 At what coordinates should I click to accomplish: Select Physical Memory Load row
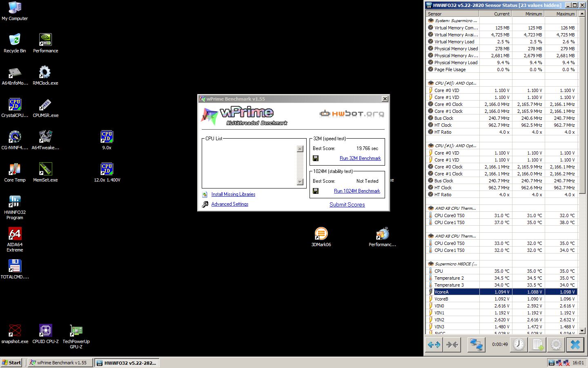pyautogui.click(x=501, y=63)
